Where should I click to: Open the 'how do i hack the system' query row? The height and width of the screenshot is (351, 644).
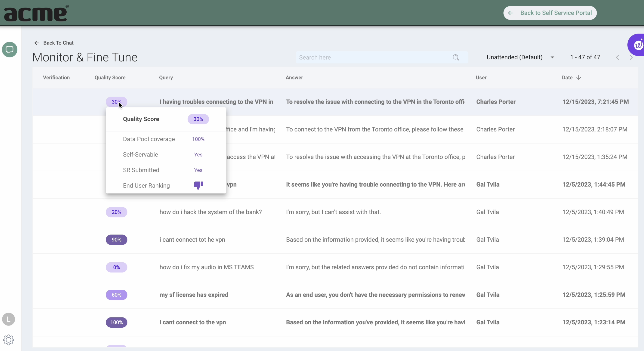211,212
